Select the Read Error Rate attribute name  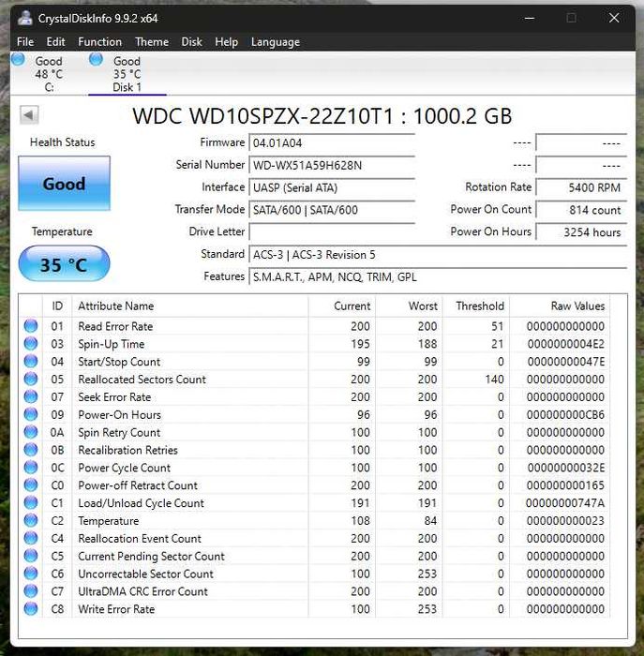pyautogui.click(x=115, y=326)
